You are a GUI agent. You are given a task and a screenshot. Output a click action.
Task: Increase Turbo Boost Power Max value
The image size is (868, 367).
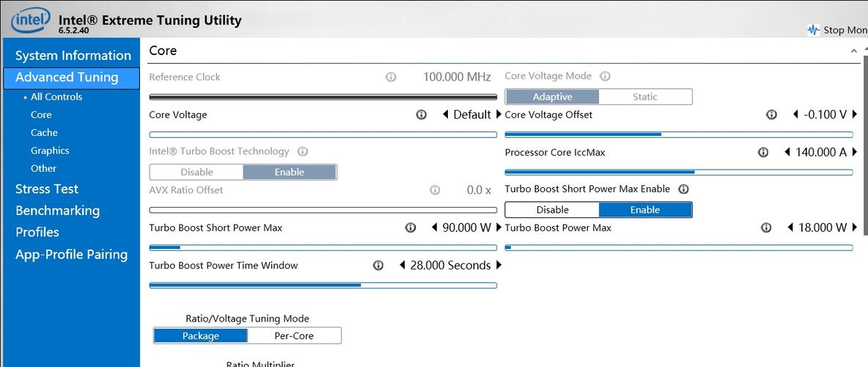(x=855, y=228)
